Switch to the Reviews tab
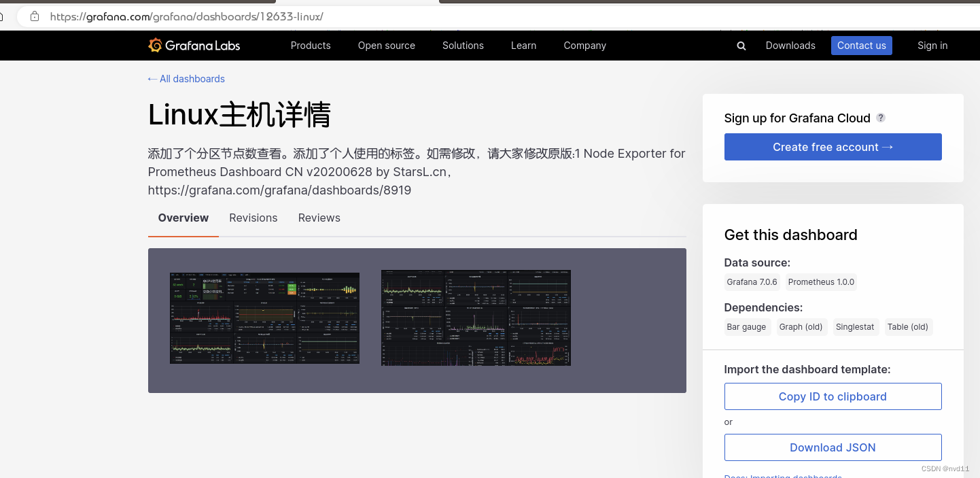The height and width of the screenshot is (478, 980). 319,218
